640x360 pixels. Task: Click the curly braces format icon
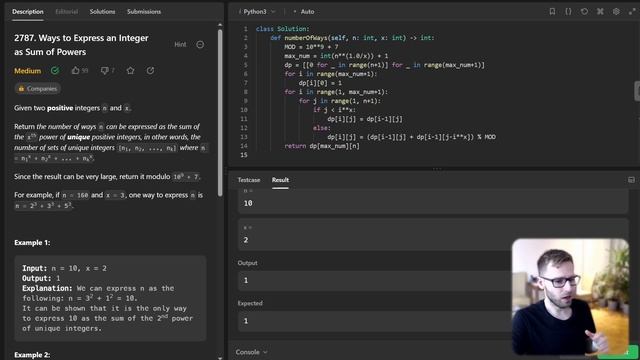coord(568,11)
